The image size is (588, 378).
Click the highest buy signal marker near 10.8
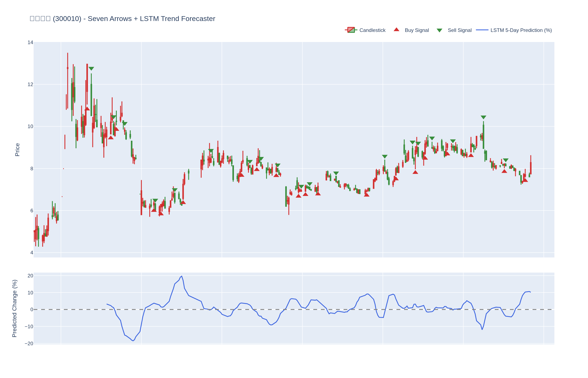click(87, 109)
